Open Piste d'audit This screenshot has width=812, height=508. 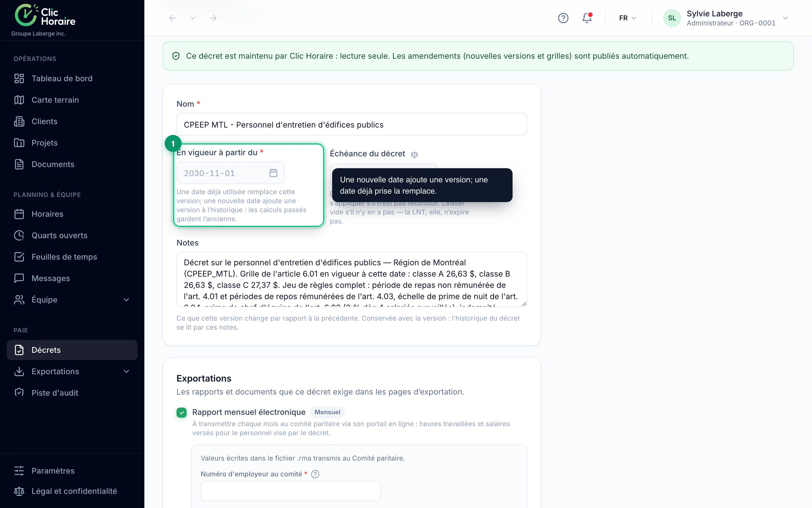click(x=72, y=393)
